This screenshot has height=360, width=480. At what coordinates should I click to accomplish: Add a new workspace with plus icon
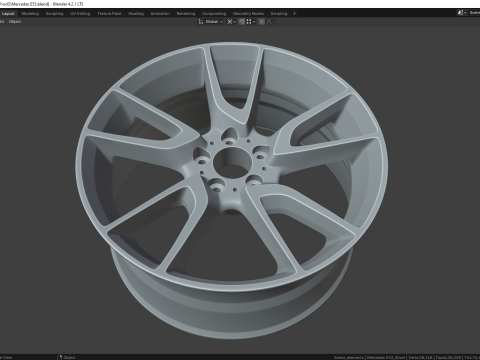click(294, 14)
